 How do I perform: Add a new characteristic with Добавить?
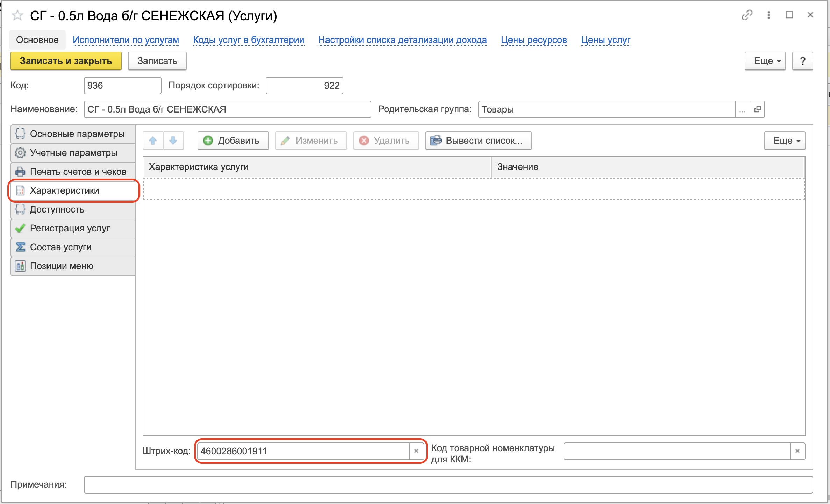coord(233,141)
